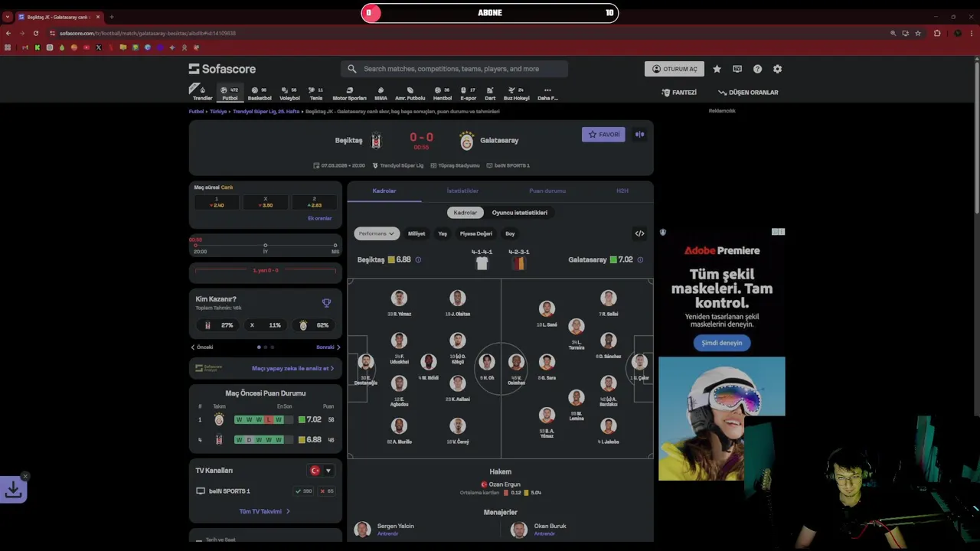The width and height of the screenshot is (980, 551).
Task: Focus the Sofascore search box
Action: pyautogui.click(x=455, y=69)
